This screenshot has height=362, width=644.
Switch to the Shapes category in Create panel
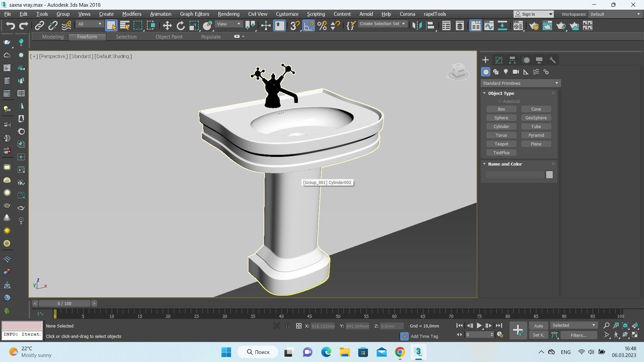pos(496,72)
